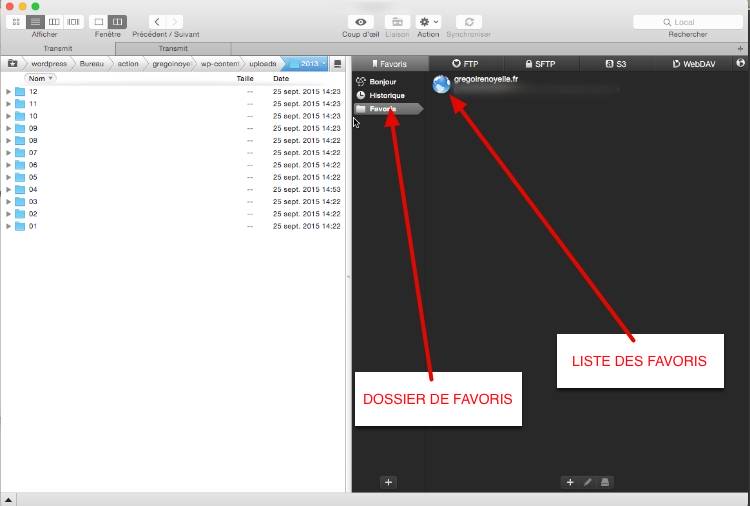Viewport: 750px width, 506px height.
Task: Select folder 02 in list
Action: point(172,214)
